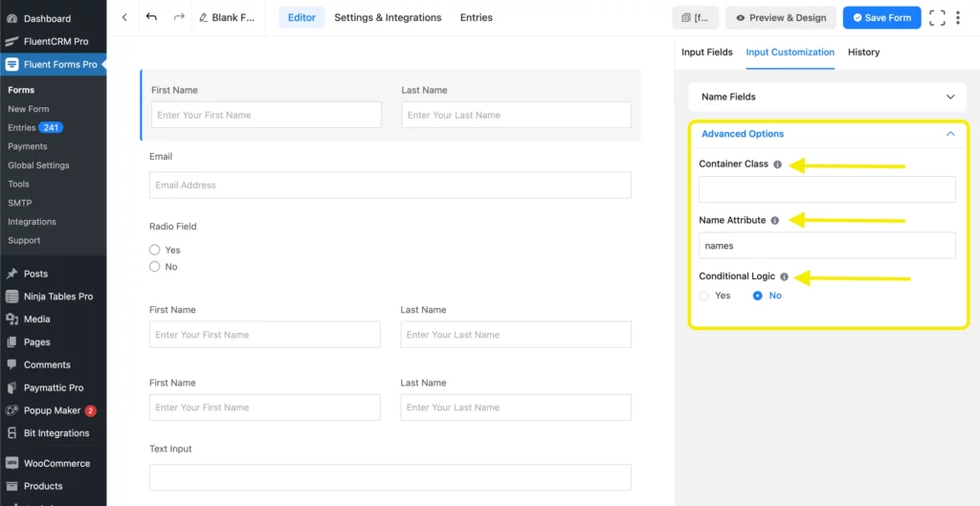Click the Container Class info icon

point(777,165)
